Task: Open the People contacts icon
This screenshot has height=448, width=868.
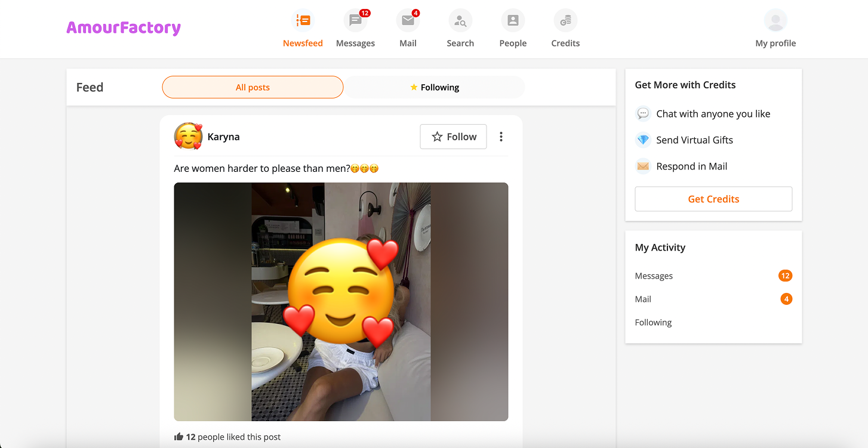Action: point(513,20)
